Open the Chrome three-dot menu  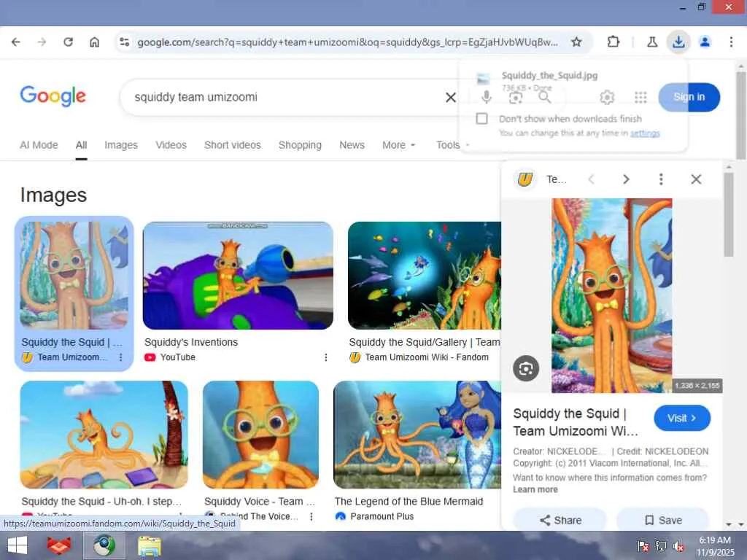731,42
